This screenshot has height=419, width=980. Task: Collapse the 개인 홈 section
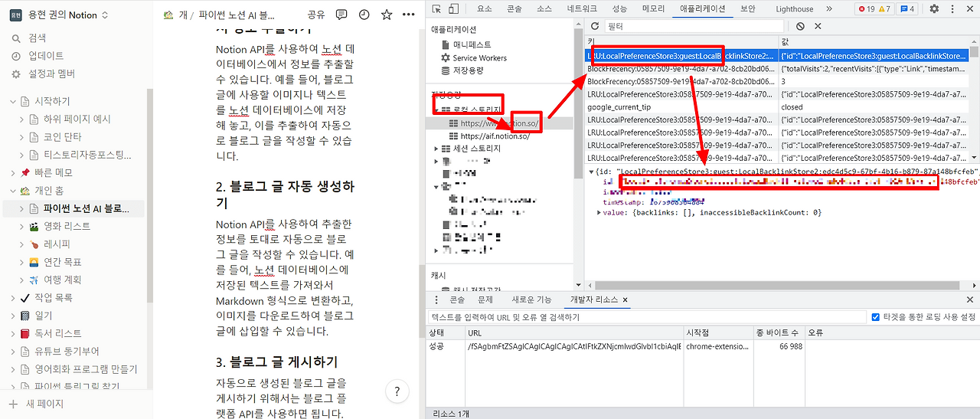[x=12, y=191]
